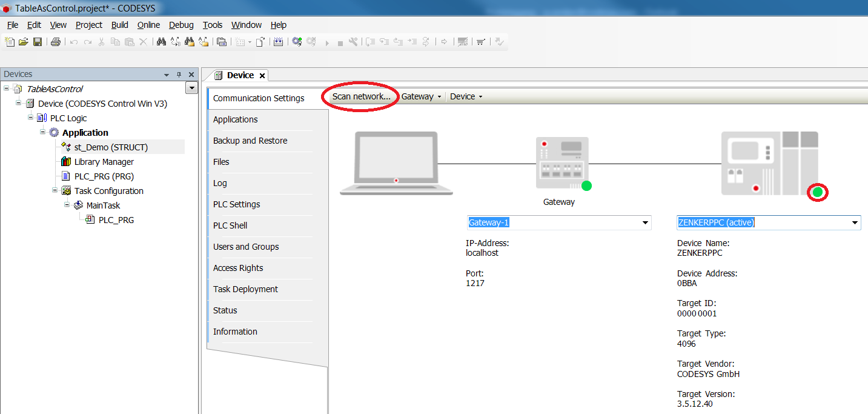Image resolution: width=868 pixels, height=414 pixels.
Task: Click the Scan network... button
Action: click(x=361, y=96)
